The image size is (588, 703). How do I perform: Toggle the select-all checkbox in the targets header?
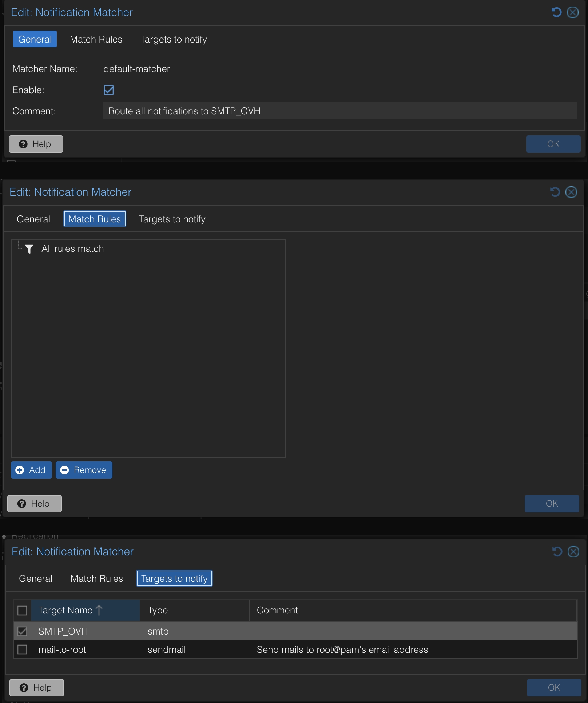[x=22, y=610]
